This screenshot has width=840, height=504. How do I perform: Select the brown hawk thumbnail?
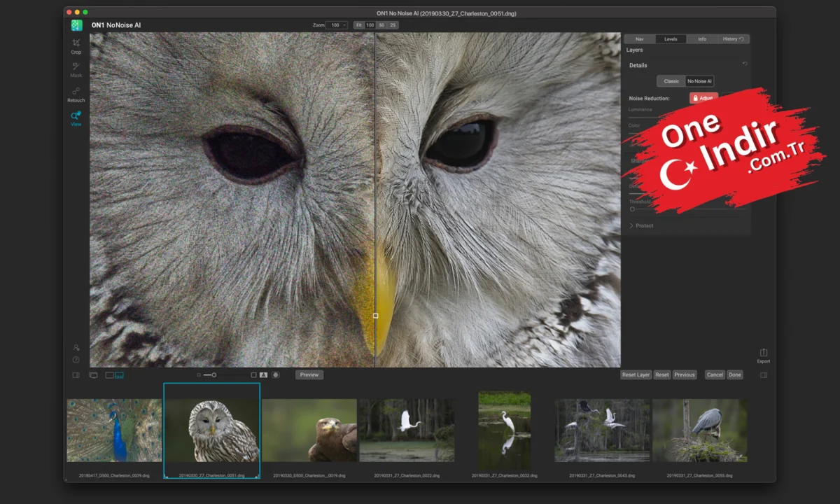tap(309, 430)
